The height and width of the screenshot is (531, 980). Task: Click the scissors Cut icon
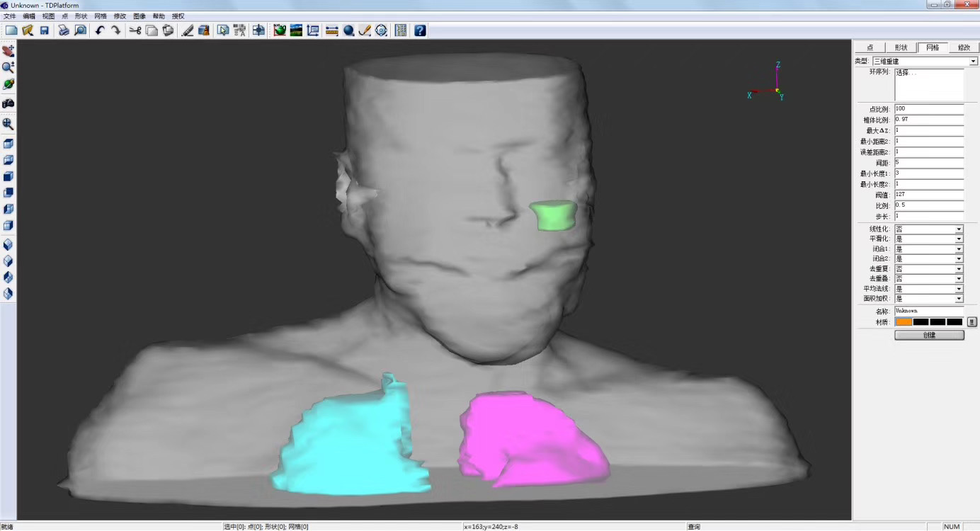(x=135, y=30)
